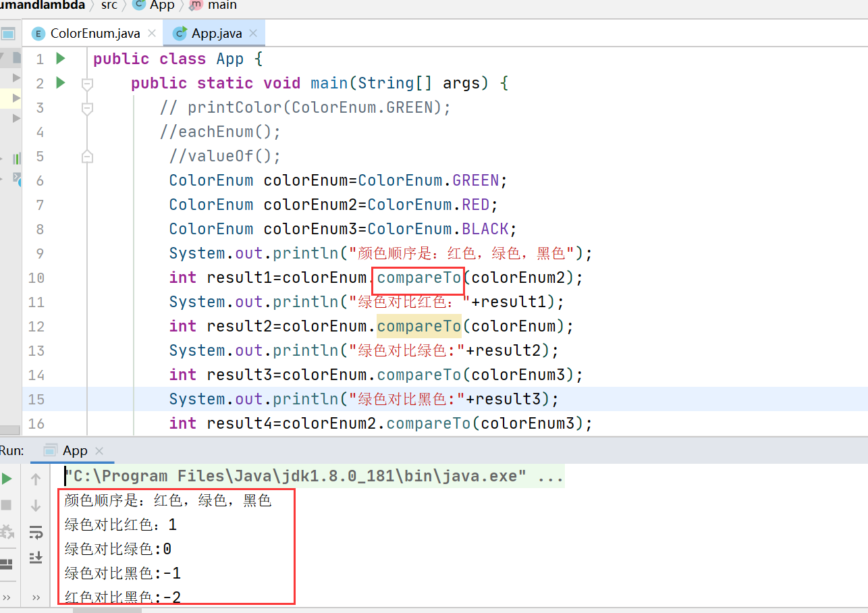
Task: Open the Project tool window icon
Action: click(x=7, y=34)
